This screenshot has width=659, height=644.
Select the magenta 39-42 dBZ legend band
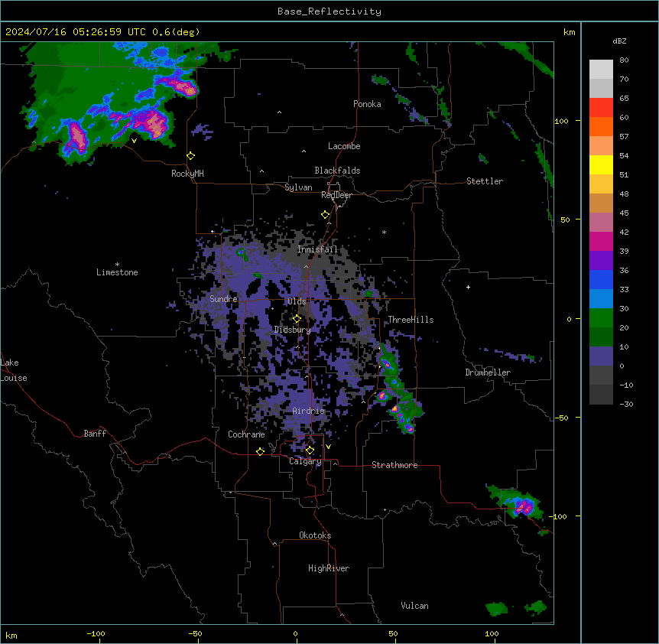point(601,241)
